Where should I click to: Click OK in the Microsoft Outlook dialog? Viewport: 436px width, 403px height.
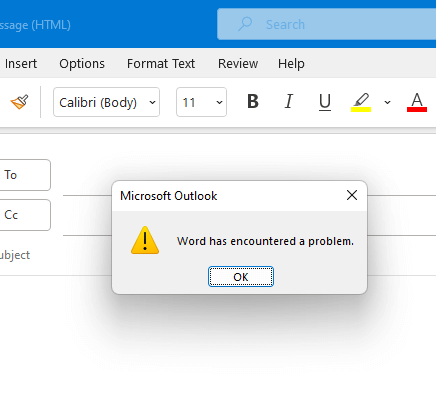click(241, 277)
